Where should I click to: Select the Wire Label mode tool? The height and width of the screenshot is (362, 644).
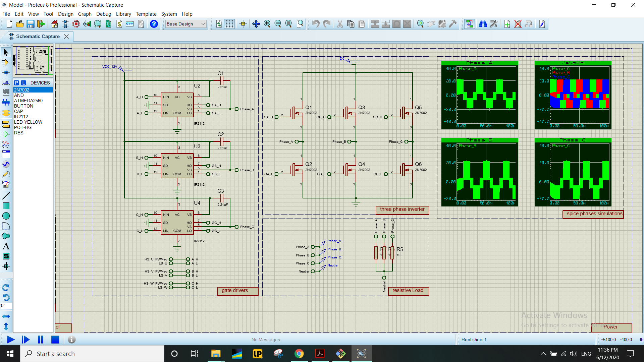tap(6, 82)
